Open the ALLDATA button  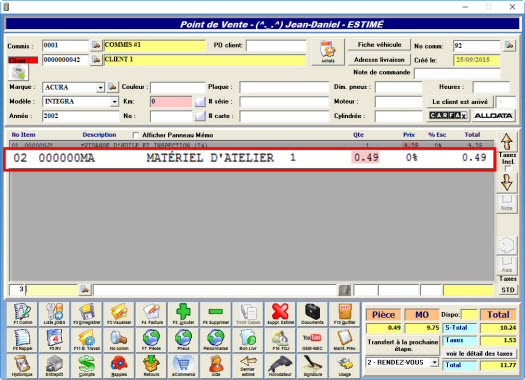click(493, 116)
